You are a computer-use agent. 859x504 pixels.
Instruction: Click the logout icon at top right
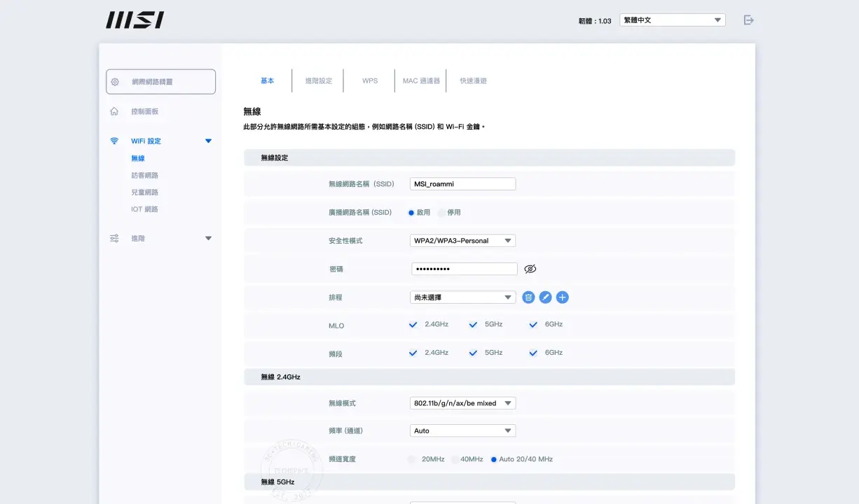(748, 20)
